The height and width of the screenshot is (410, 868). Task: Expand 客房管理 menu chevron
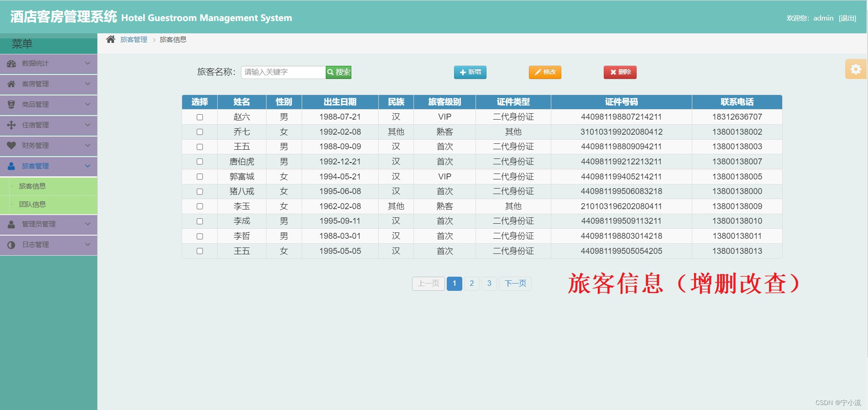coord(88,84)
